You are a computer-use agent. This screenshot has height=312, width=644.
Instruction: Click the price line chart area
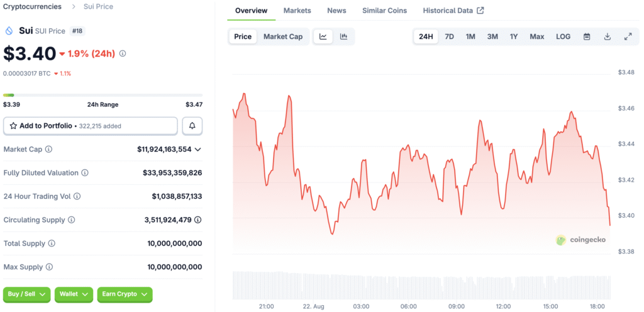[421, 164]
